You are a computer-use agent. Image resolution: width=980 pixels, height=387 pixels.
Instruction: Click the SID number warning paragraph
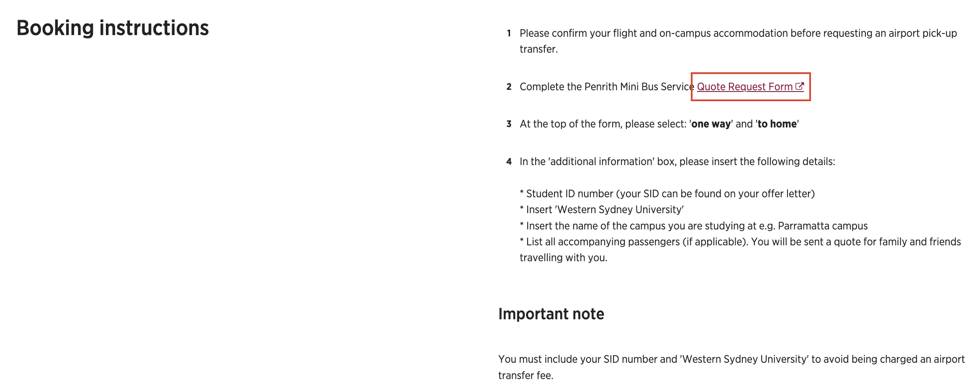[x=731, y=367]
